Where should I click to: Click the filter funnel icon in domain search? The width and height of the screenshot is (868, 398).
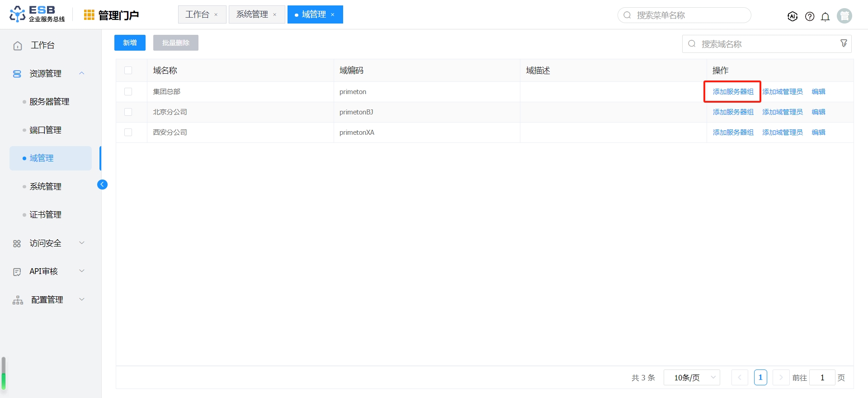click(x=844, y=43)
